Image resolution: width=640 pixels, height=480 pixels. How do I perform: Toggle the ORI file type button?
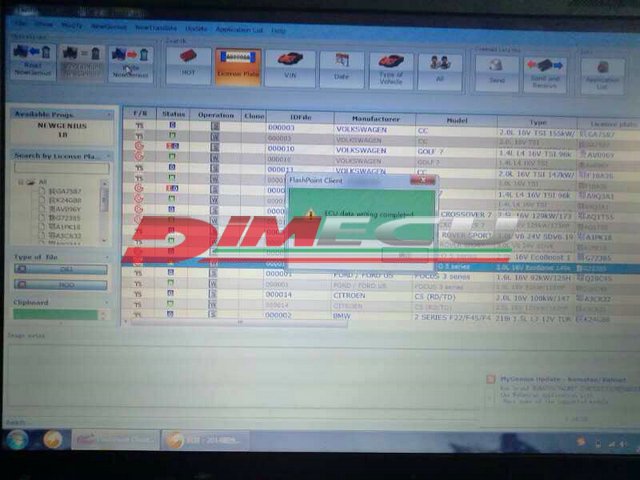59,269
